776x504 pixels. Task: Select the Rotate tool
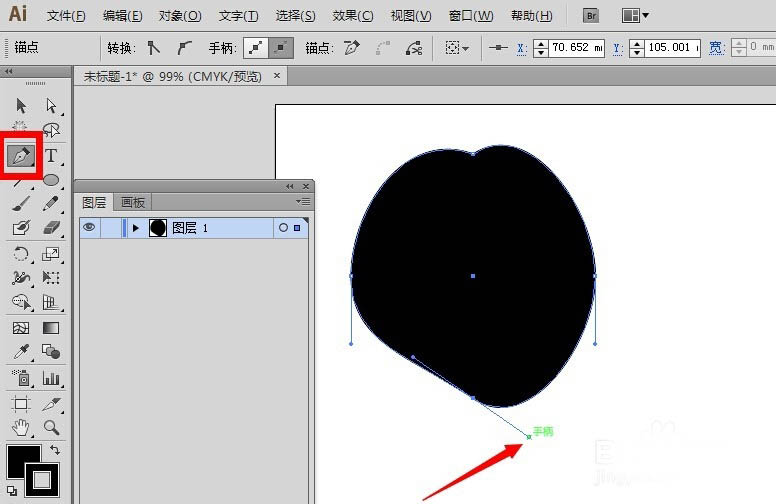point(21,254)
